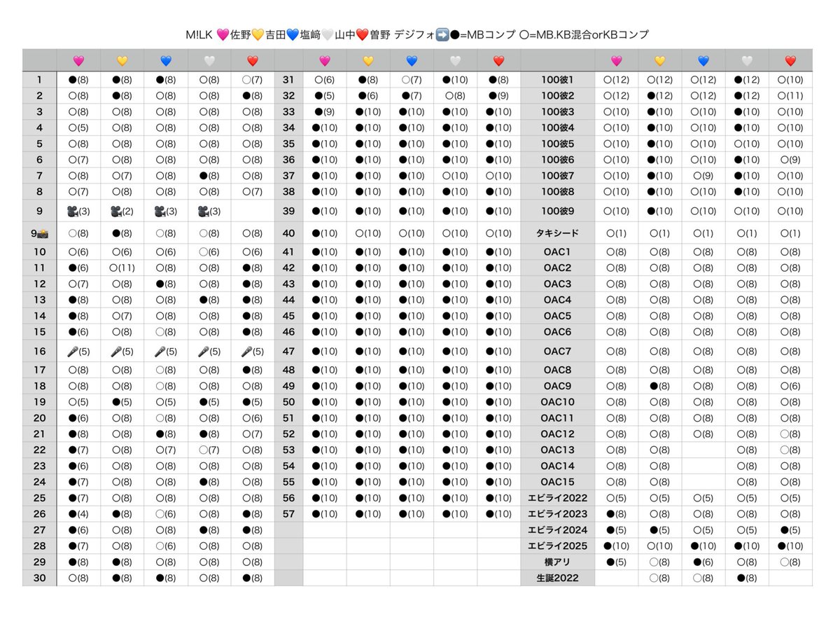The height and width of the screenshot is (617, 840).
Task: Select the pink heart header of the rows 1–30 block
Action: (78, 61)
